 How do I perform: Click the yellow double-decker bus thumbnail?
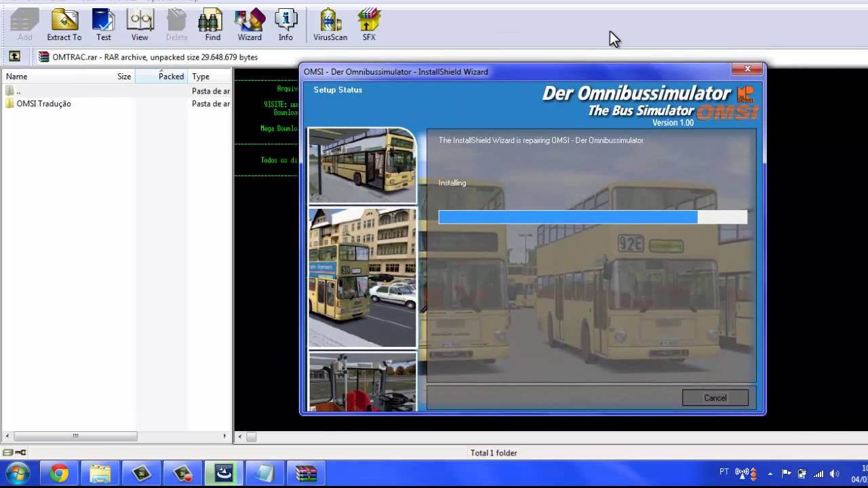(x=362, y=165)
